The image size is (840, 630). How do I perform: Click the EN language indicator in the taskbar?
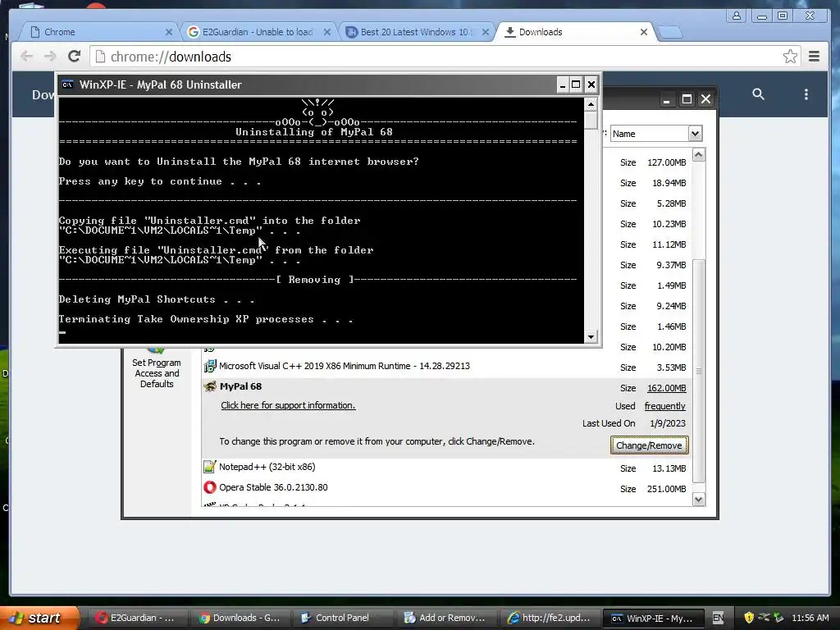[719, 618]
